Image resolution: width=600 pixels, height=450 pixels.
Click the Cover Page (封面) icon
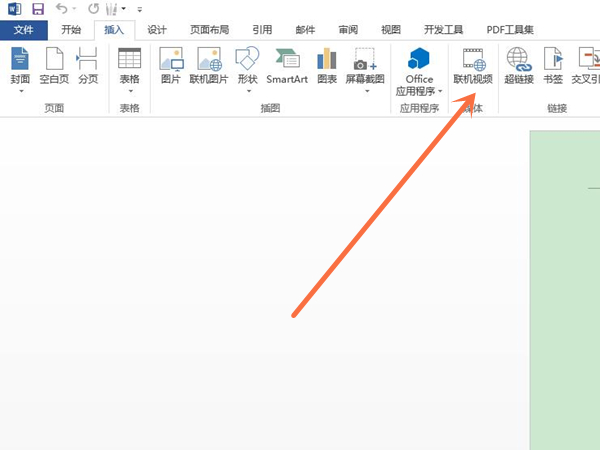coord(20,62)
